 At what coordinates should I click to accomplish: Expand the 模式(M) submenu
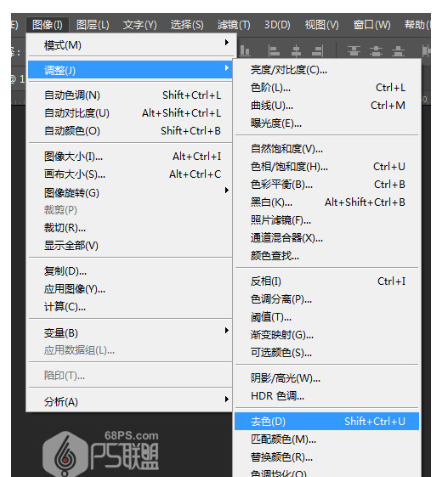pos(130,45)
